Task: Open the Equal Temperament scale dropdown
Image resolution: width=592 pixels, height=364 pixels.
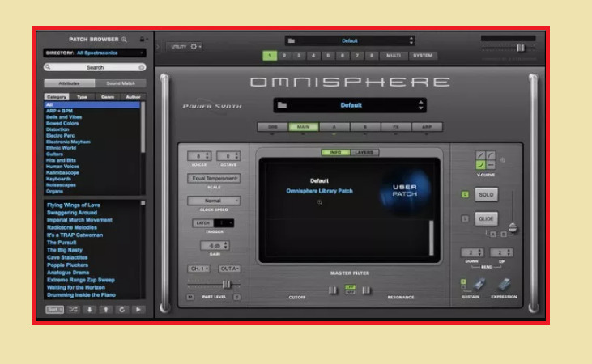Action: coord(214,179)
